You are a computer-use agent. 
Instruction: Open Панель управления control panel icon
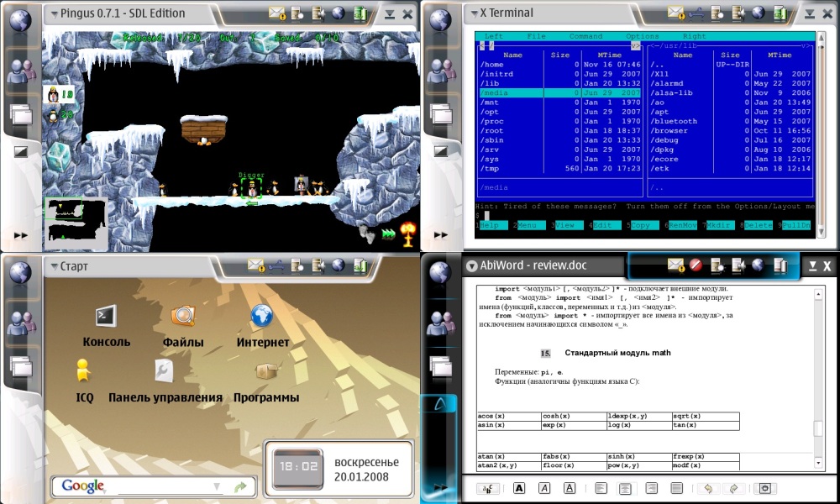[x=164, y=370]
